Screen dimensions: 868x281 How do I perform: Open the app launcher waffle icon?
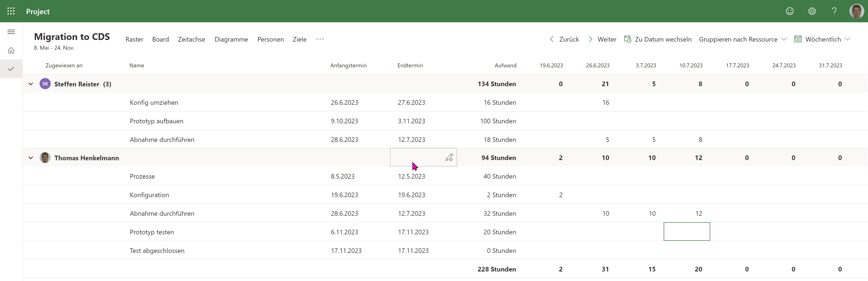[11, 11]
